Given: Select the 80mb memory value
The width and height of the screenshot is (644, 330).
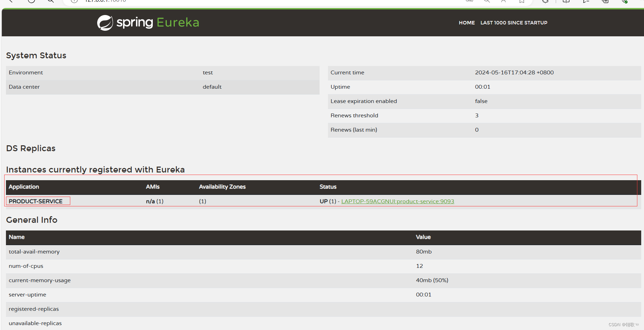Looking at the screenshot, I should pyautogui.click(x=424, y=252).
